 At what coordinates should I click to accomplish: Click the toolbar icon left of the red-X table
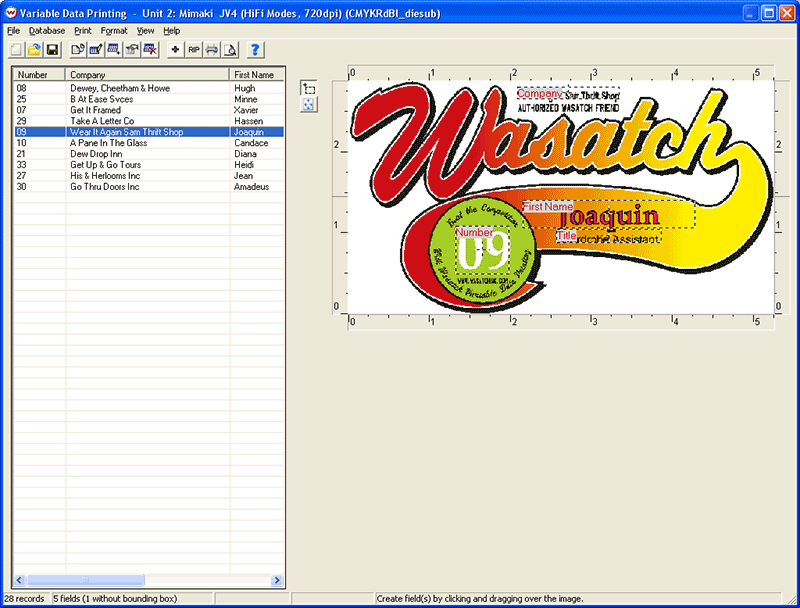pos(132,50)
